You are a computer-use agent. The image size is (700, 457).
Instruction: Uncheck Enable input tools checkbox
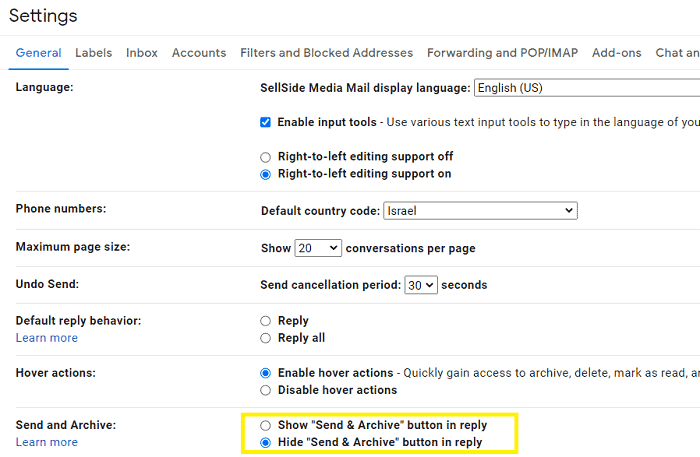[265, 122]
